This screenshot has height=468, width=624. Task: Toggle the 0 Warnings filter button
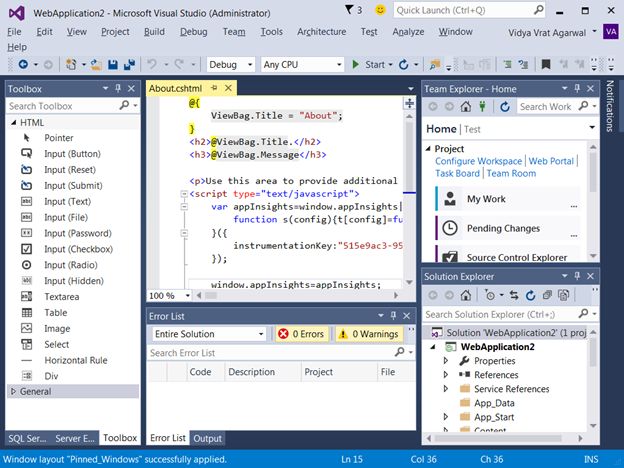point(368,334)
